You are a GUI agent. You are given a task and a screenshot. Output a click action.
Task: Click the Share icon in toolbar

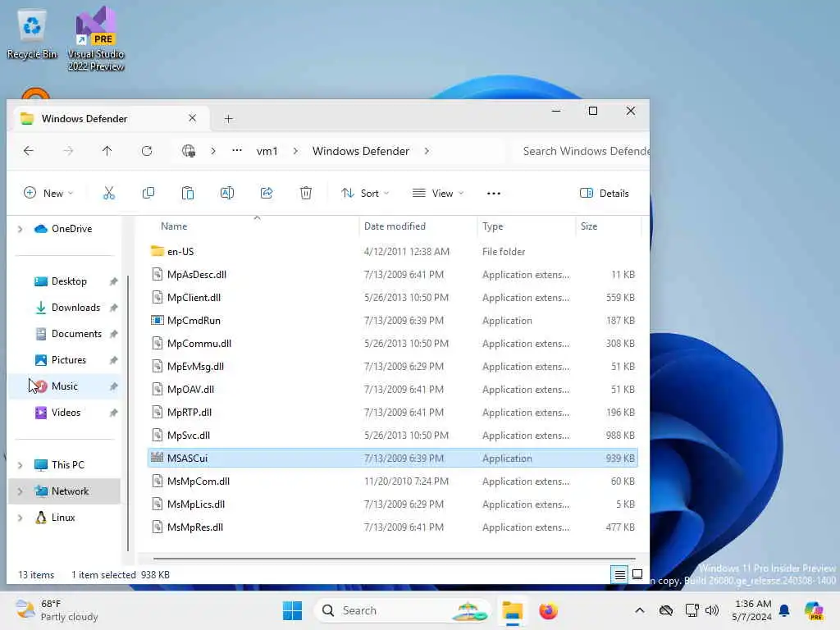(x=267, y=194)
